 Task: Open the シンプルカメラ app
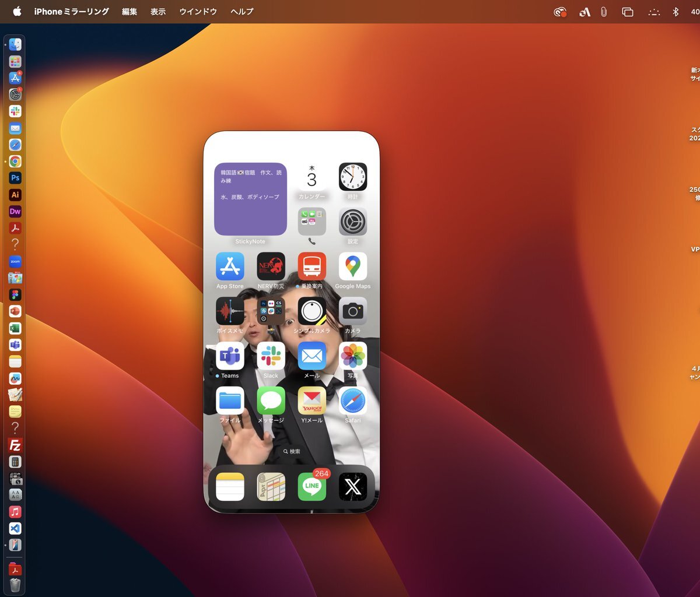[x=312, y=311]
